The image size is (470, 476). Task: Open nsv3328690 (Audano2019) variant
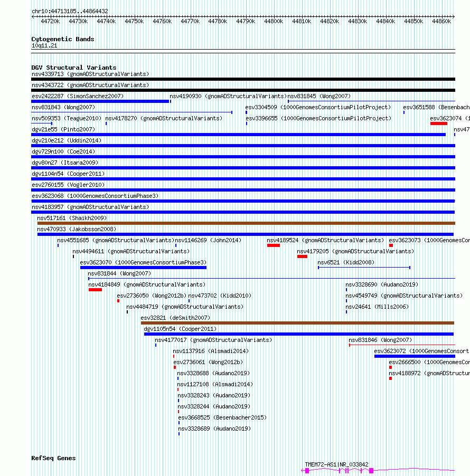(x=382, y=285)
